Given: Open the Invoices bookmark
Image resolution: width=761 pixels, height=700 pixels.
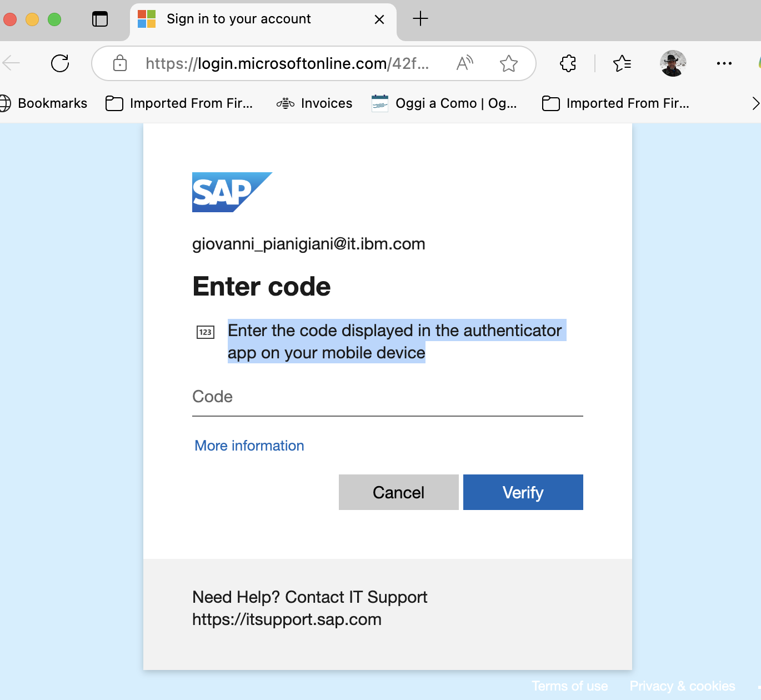Looking at the screenshot, I should tap(314, 103).
